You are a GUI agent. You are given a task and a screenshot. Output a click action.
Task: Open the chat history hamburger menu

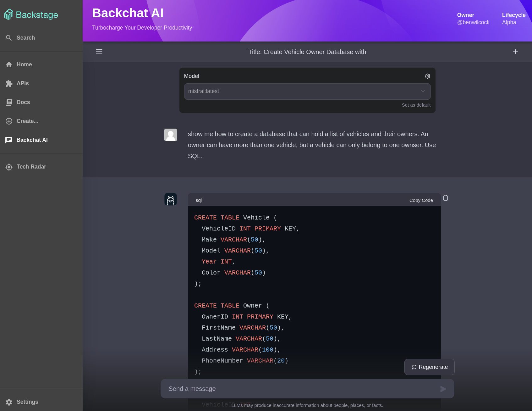pos(99,52)
